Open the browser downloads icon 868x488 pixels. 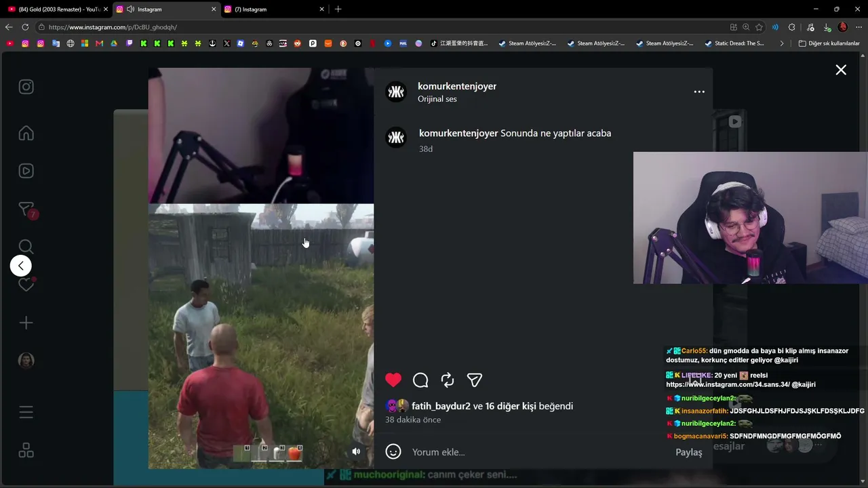[827, 27]
